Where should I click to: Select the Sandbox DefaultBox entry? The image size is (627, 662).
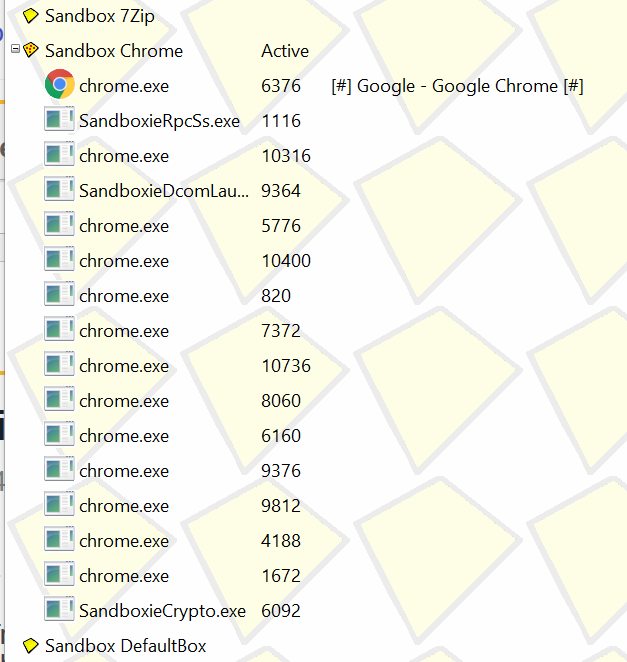pos(125,646)
